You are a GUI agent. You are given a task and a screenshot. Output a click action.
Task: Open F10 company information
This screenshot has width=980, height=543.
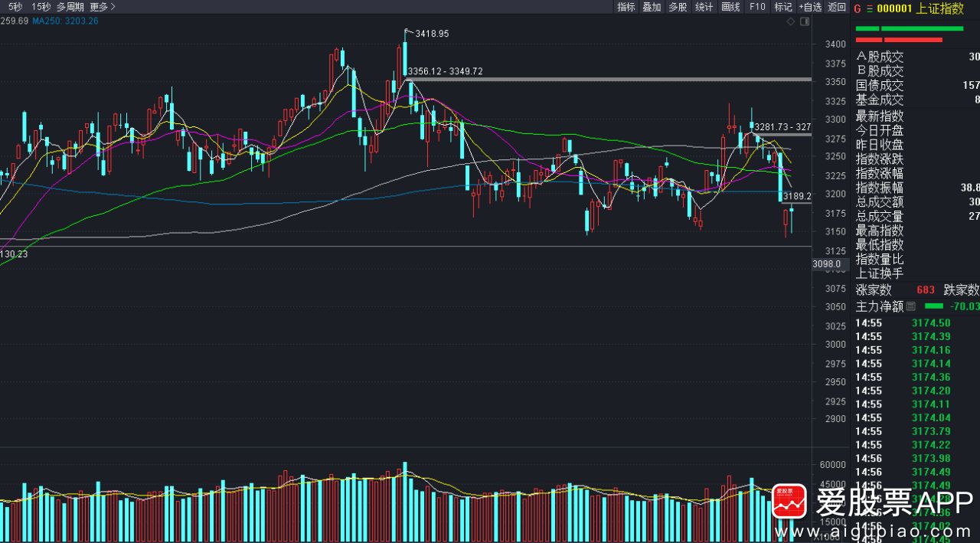click(x=757, y=7)
